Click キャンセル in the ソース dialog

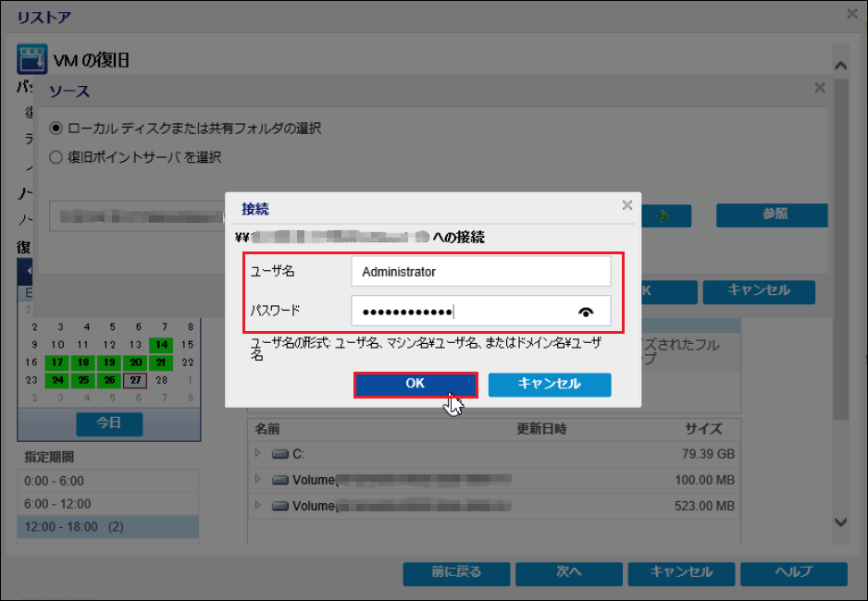[x=759, y=292]
